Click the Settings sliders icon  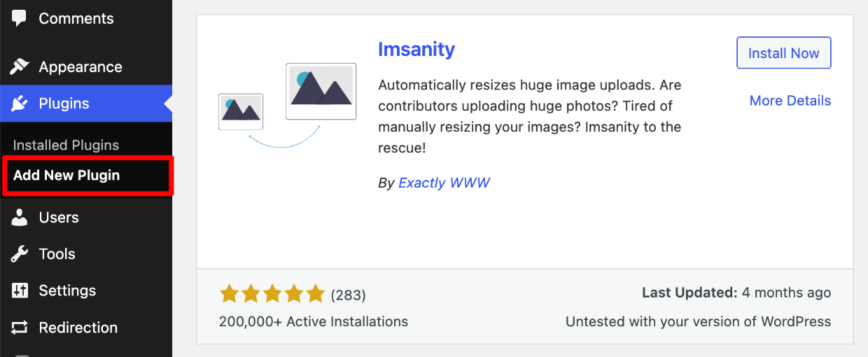point(20,290)
